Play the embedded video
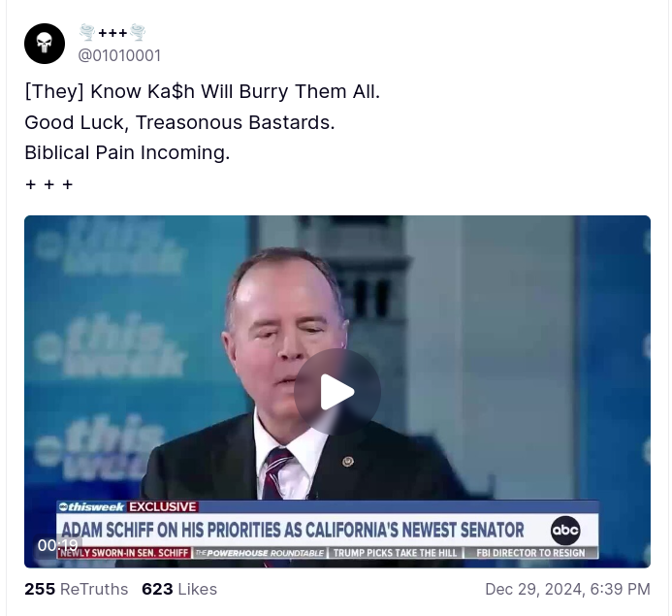 [x=337, y=392]
